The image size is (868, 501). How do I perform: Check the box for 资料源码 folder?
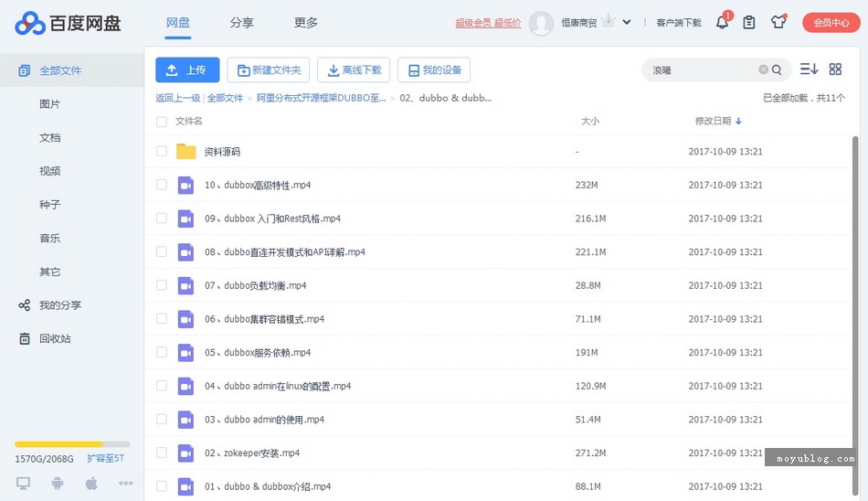162,151
